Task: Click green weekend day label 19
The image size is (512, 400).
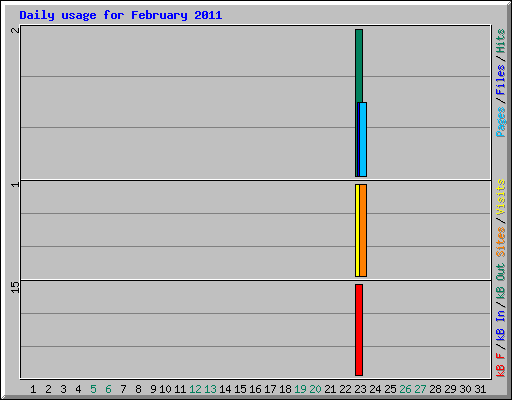Action: (300, 389)
